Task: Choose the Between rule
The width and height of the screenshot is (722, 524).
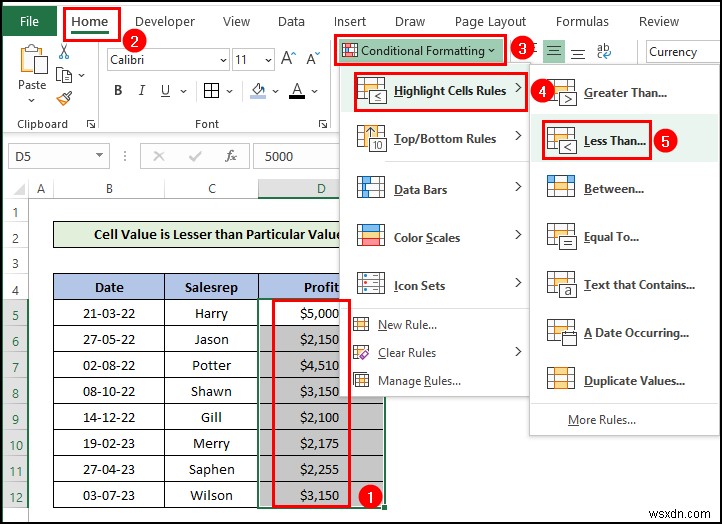Action: (623, 189)
